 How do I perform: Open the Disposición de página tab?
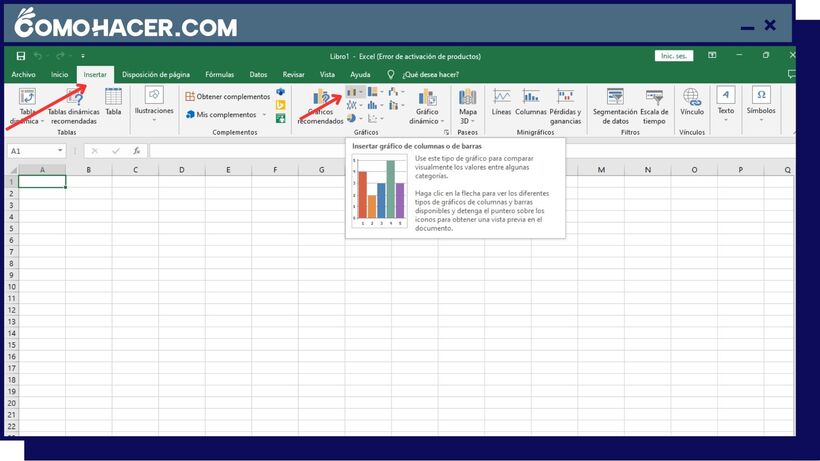click(155, 74)
